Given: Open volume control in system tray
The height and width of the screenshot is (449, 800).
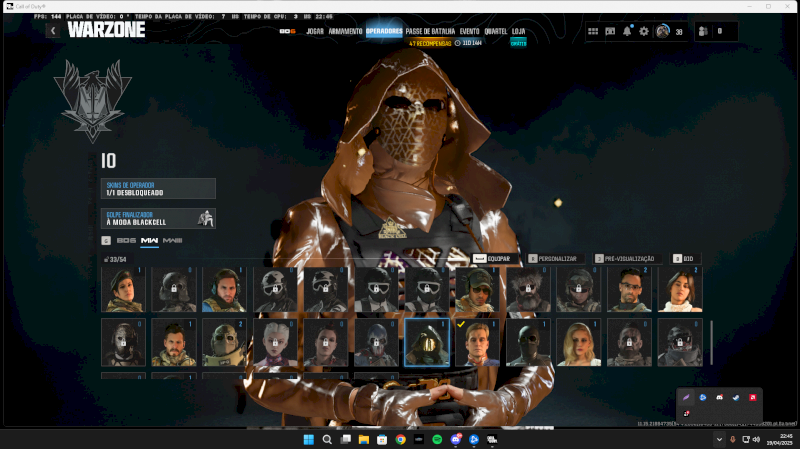Looking at the screenshot, I should [756, 439].
